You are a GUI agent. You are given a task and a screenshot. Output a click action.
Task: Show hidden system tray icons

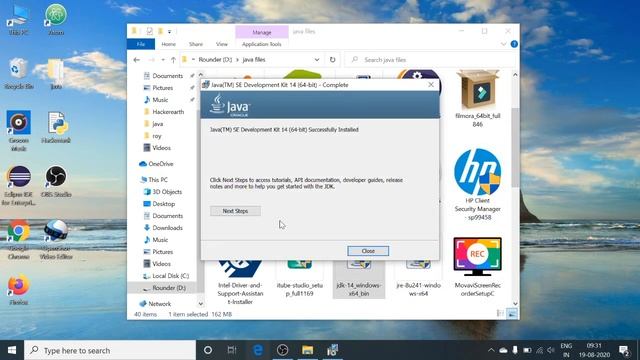[x=491, y=350]
